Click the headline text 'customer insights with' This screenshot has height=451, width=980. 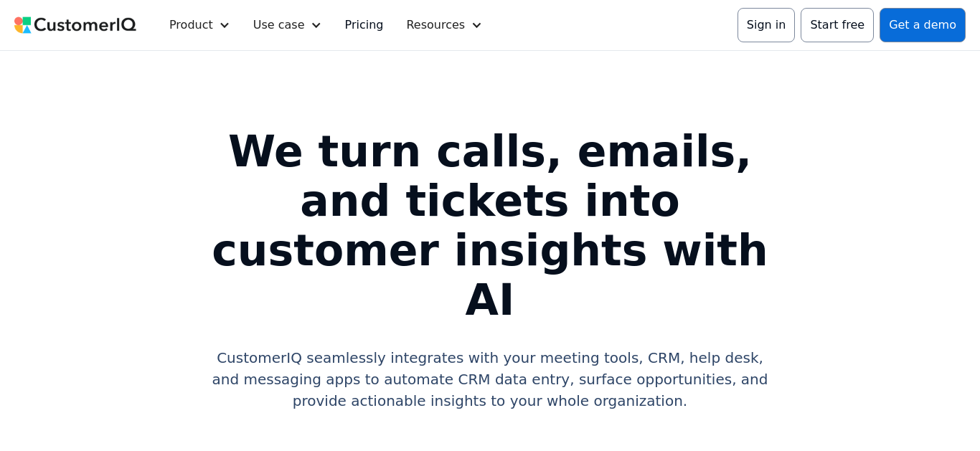point(490,250)
